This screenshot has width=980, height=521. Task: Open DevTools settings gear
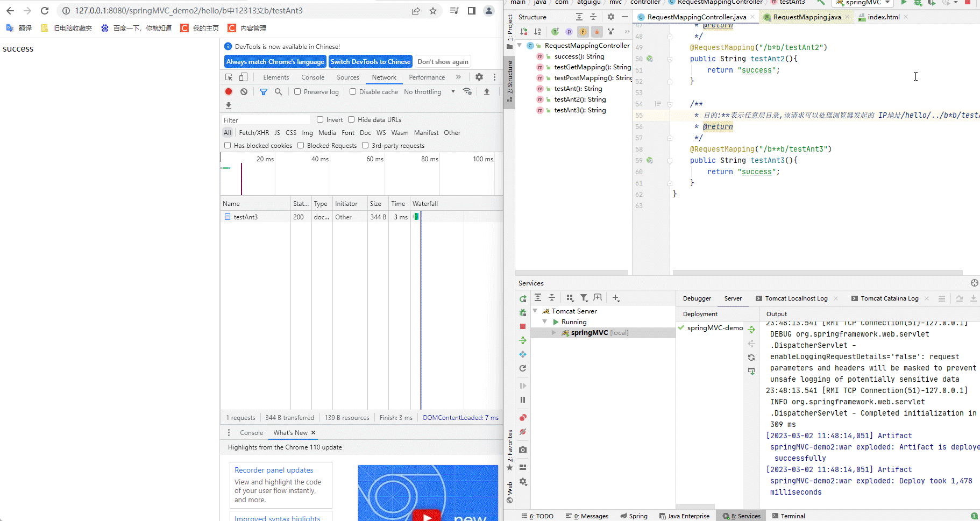pyautogui.click(x=479, y=77)
